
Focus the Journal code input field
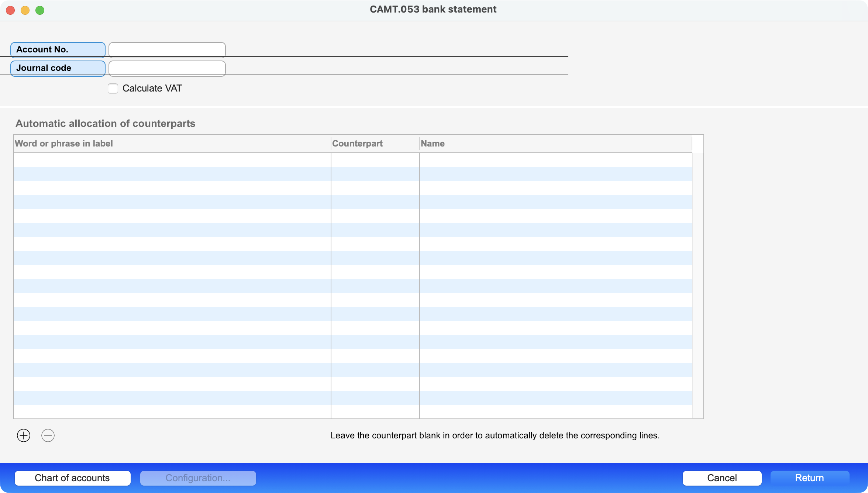(167, 68)
